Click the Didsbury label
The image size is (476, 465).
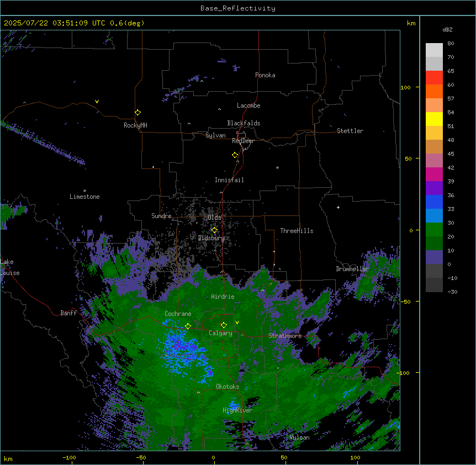(211, 238)
